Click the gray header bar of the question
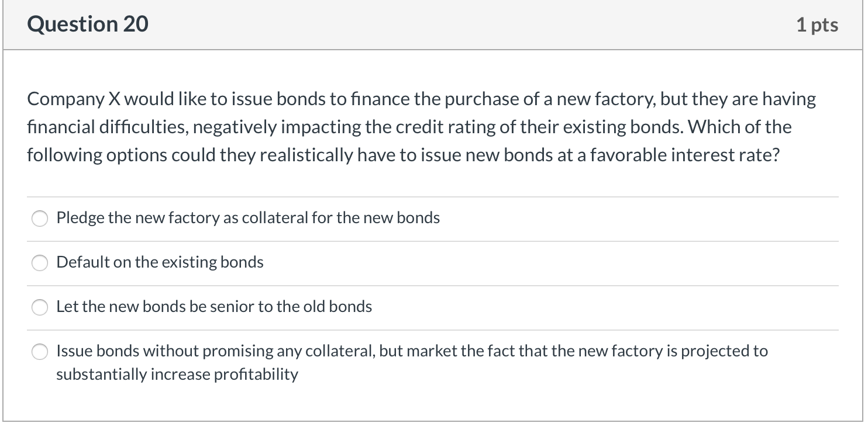Image resolution: width=868 pixels, height=423 pixels. (433, 24)
